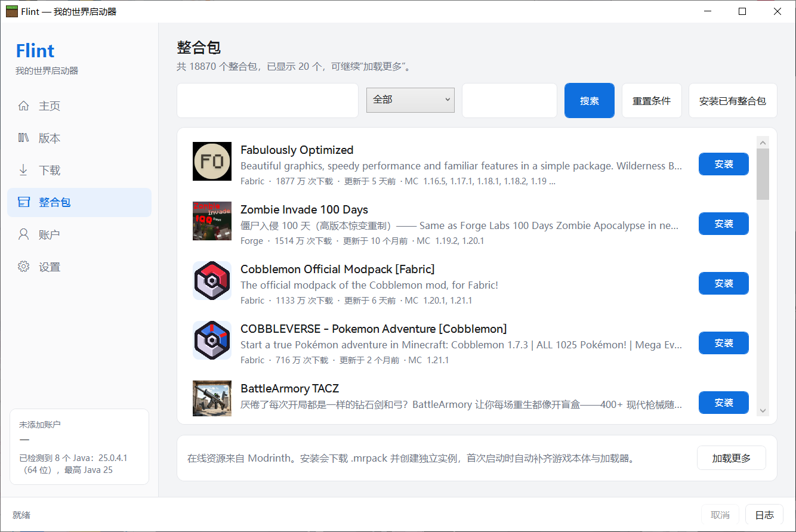Click the 在线资源来自 Modrinth notice text
The width and height of the screenshot is (796, 532).
tap(412, 459)
